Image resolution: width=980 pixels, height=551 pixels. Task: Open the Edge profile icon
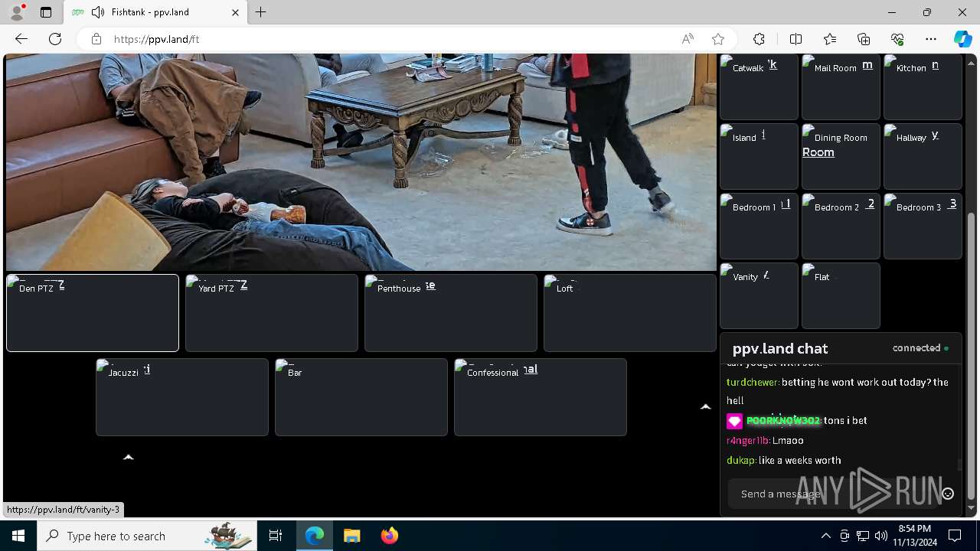pos(17,12)
